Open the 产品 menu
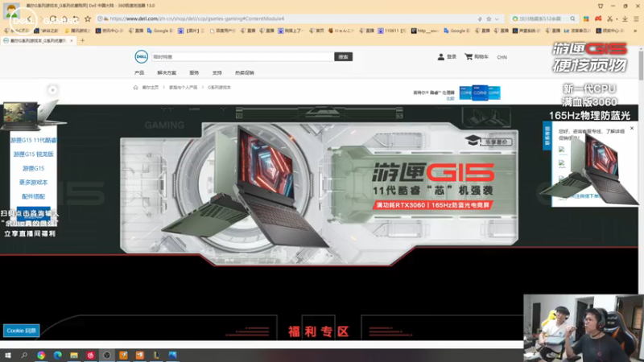The width and height of the screenshot is (644, 362). [x=139, y=72]
